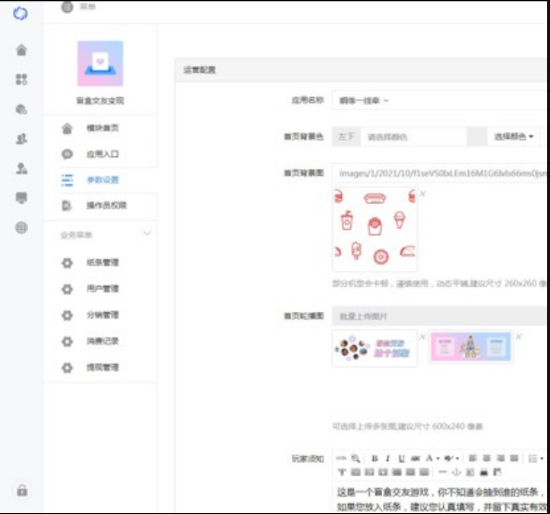Insert a horizontal line in the editor
Image resolution: width=550 pixels, height=514 pixels.
click(x=443, y=472)
